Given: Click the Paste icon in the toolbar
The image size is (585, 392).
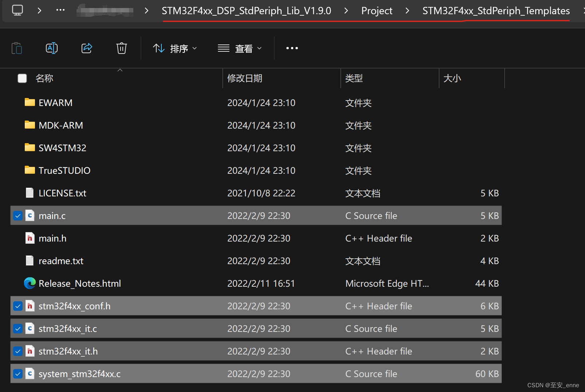Looking at the screenshot, I should [17, 48].
